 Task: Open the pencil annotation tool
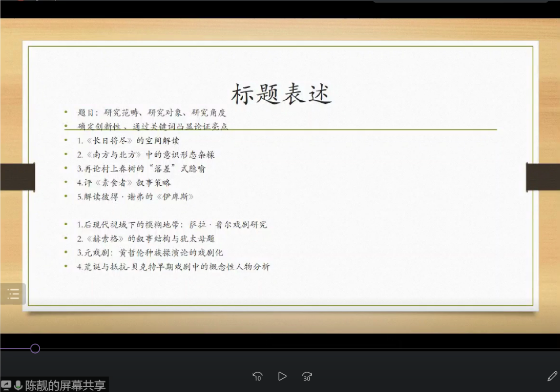point(552,376)
